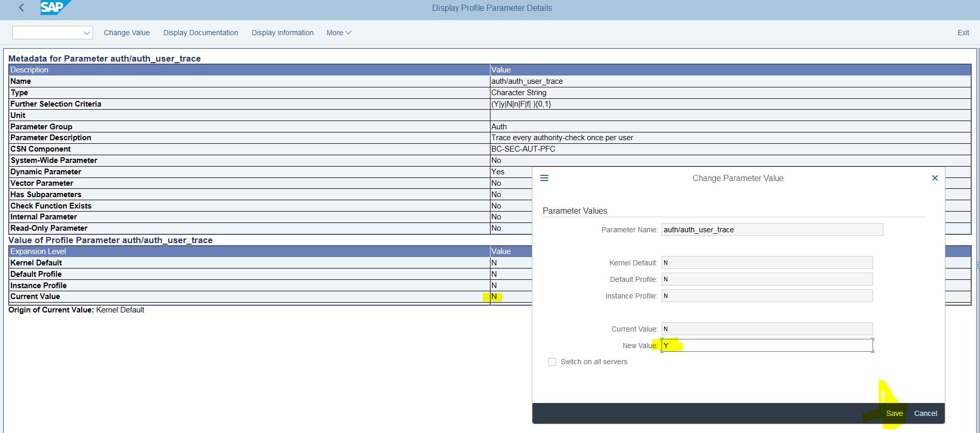980x433 pixels.
Task: Save the new parameter value
Action: coord(894,413)
